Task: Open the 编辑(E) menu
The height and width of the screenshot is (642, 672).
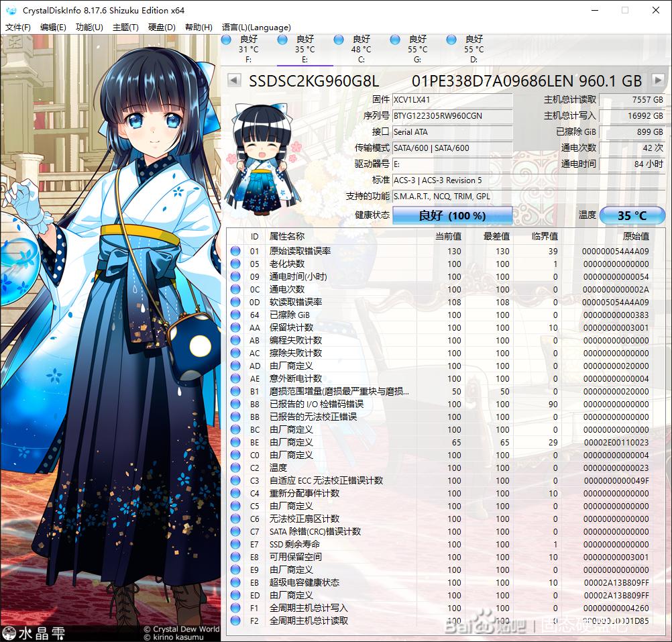Action: pos(53,28)
